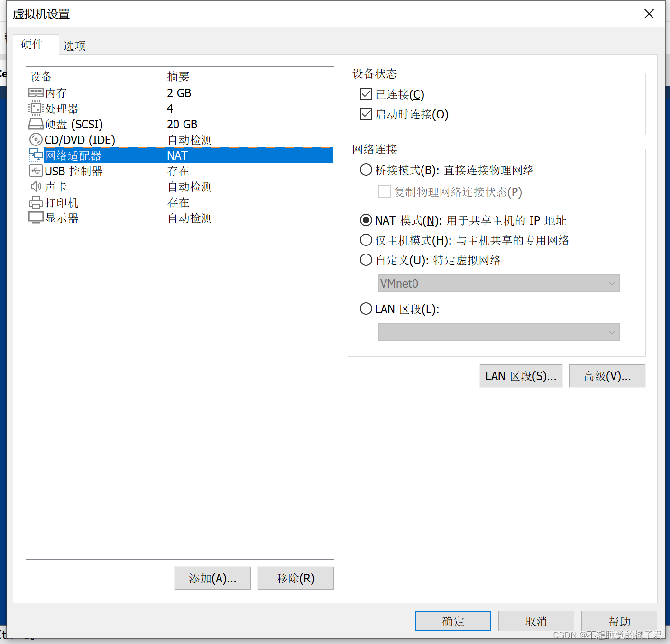This screenshot has height=644, width=670.
Task: Open 高级(V)... advanced settings
Action: [x=607, y=376]
